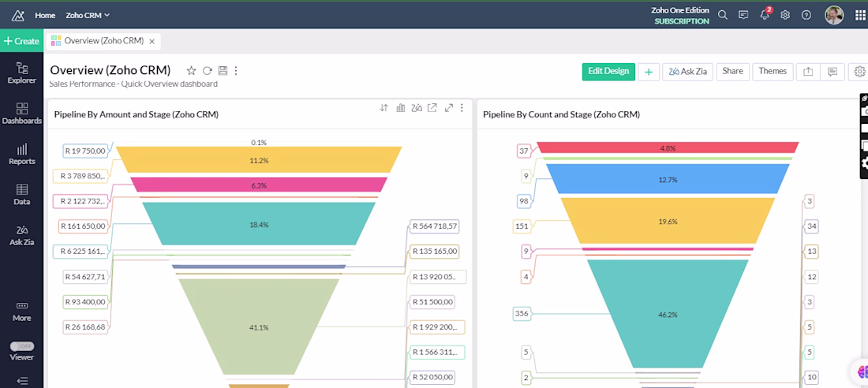The image size is (868, 388).
Task: Click the R 52 050,00 data label
Action: point(432,377)
